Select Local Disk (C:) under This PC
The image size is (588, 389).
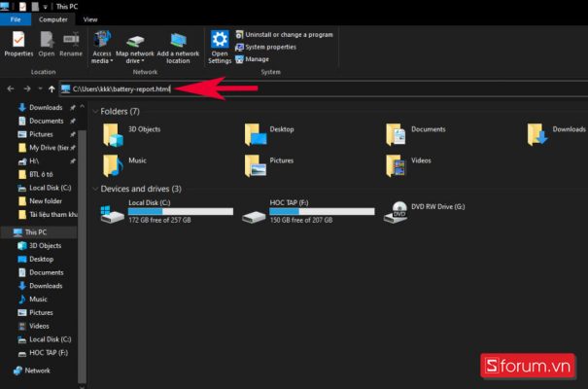[x=50, y=339]
